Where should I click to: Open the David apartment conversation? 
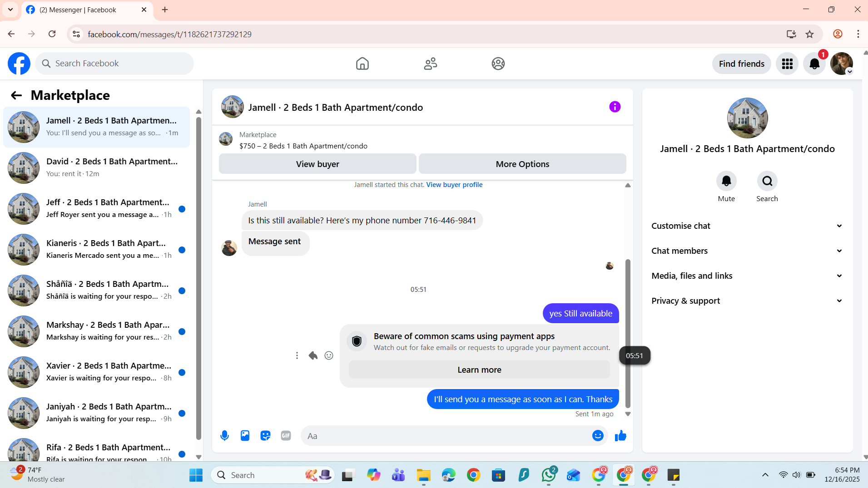click(x=96, y=168)
